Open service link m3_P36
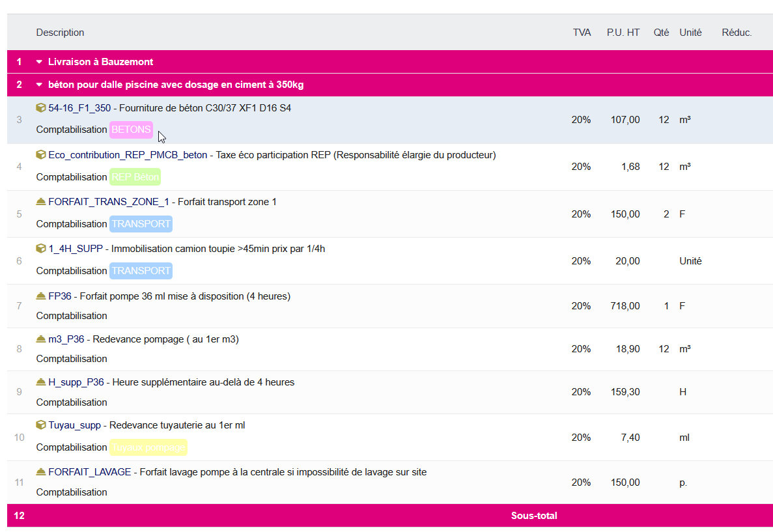 [66, 339]
